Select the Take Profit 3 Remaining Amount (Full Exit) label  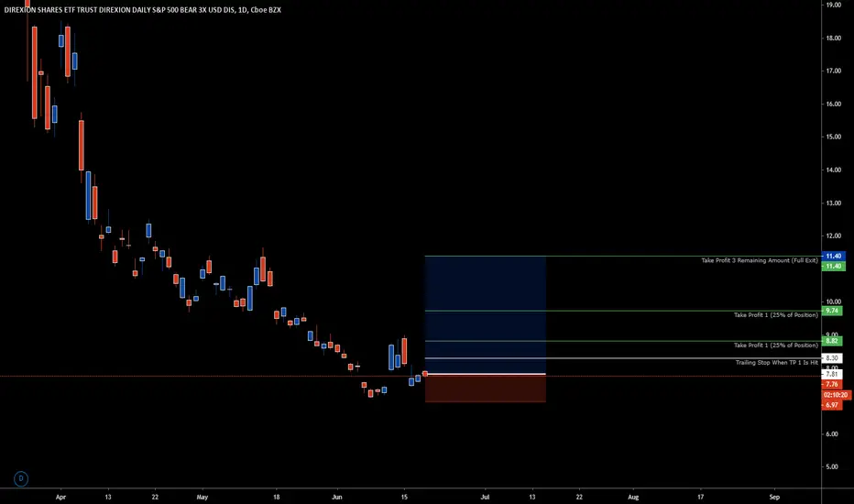point(760,260)
